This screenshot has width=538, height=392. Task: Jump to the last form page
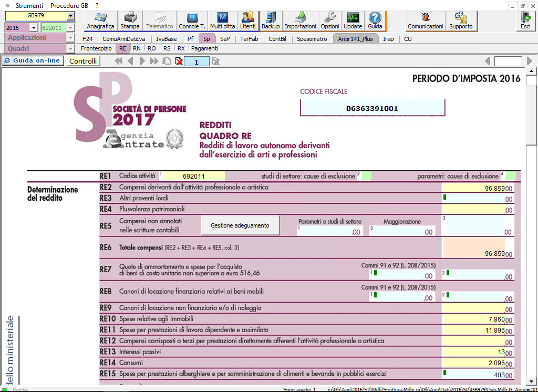[154, 61]
